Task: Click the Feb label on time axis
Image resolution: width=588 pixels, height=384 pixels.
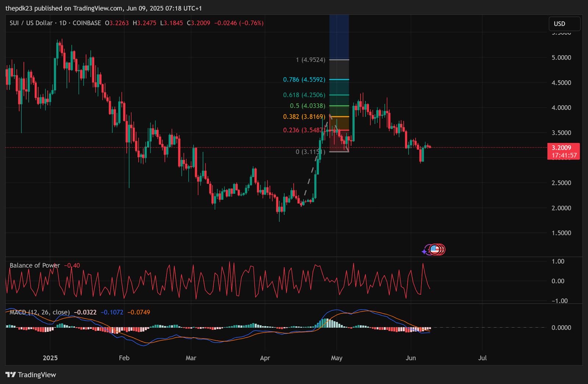Action: point(124,358)
